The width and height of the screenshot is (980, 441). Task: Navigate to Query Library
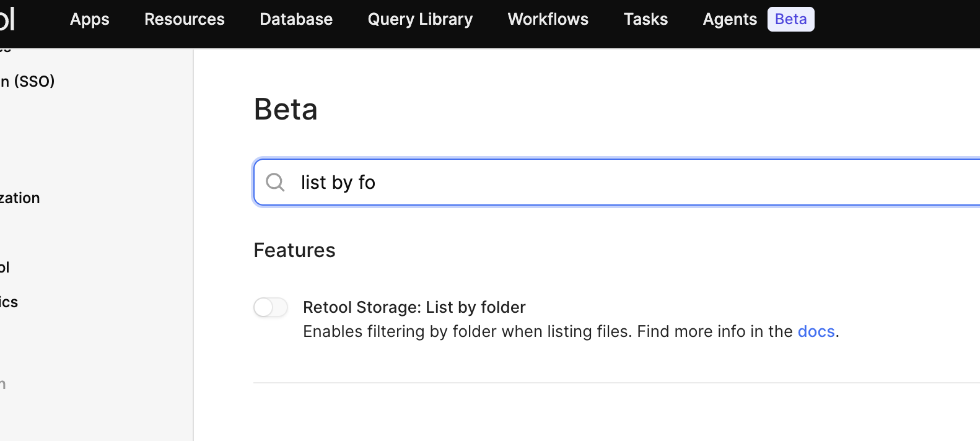pos(420,19)
